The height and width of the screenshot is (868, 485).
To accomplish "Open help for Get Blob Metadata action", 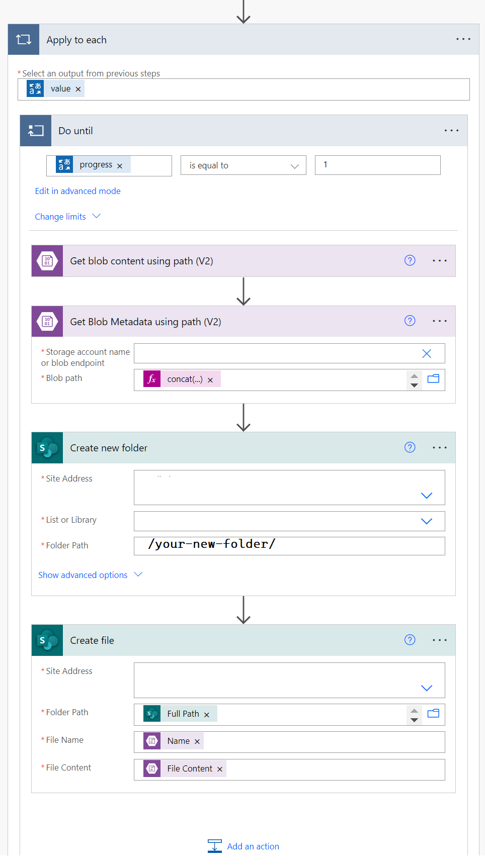I will click(410, 321).
